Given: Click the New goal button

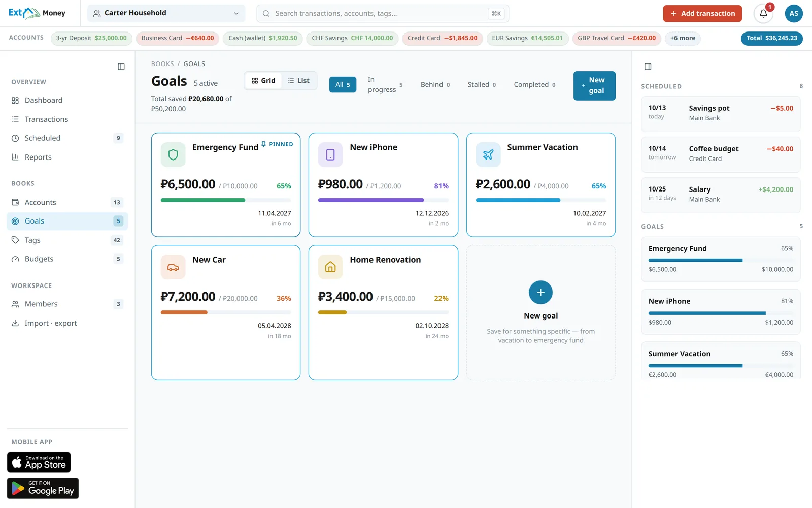Looking at the screenshot, I should [x=594, y=85].
